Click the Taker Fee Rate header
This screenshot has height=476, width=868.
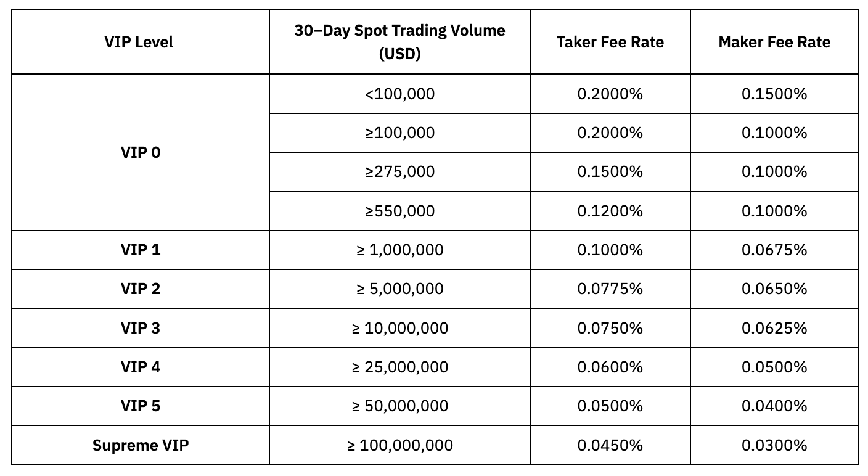tap(610, 42)
